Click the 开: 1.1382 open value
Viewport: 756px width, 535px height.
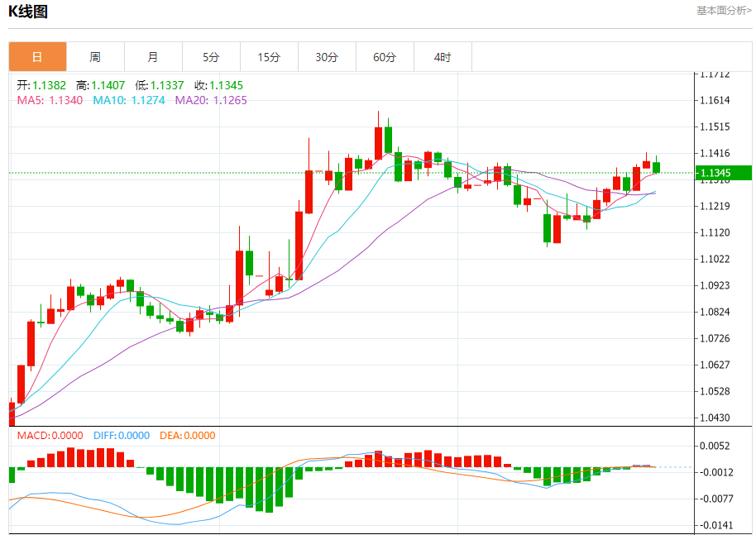click(41, 85)
